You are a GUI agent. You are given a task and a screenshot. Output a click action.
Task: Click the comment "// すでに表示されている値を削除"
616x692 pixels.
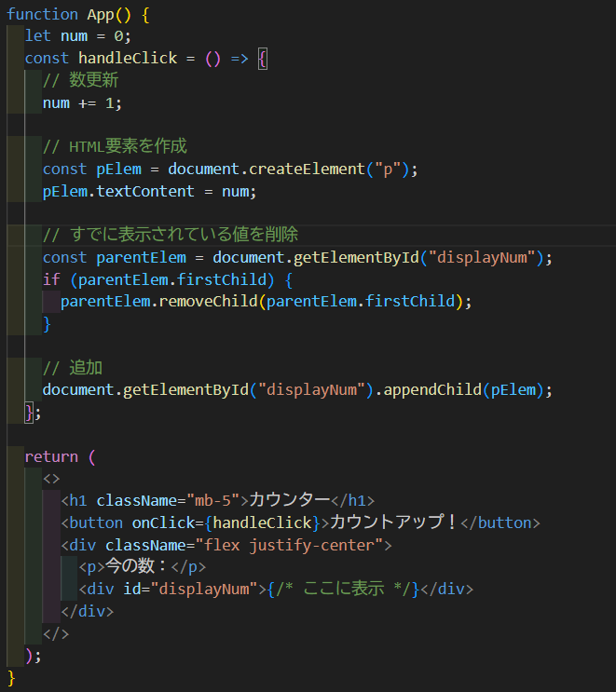[x=171, y=235]
